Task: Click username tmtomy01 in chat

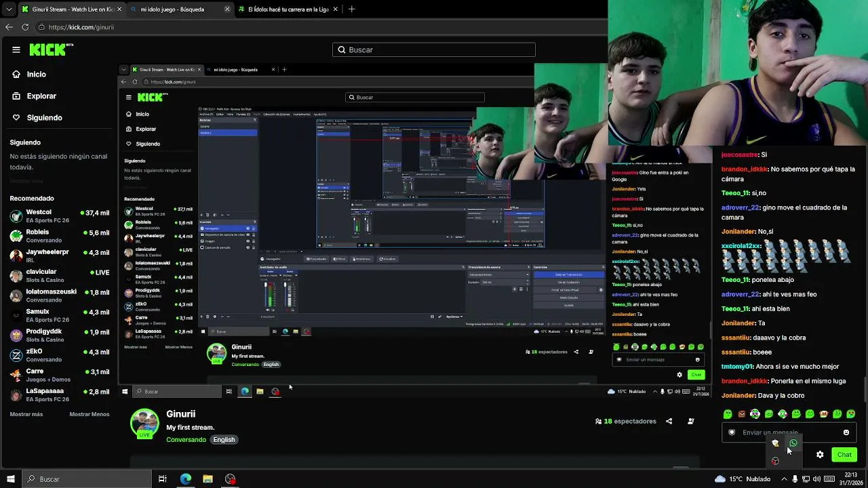Action: pyautogui.click(x=737, y=367)
